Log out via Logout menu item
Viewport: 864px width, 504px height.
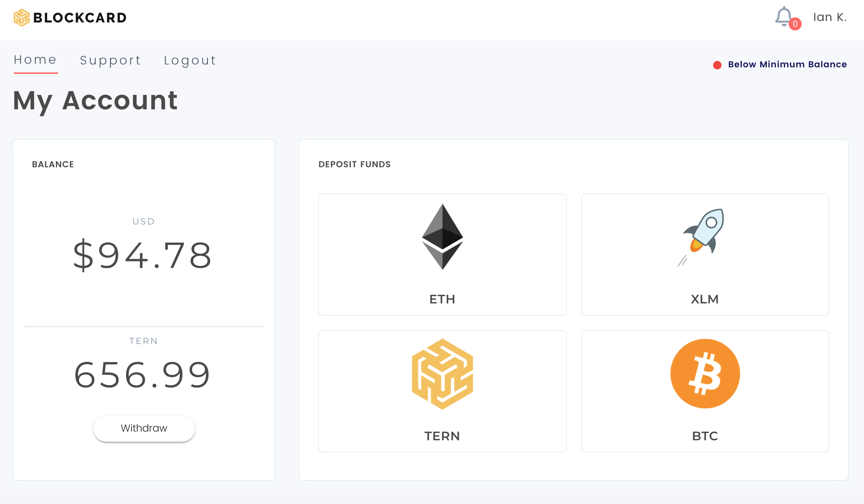(190, 60)
